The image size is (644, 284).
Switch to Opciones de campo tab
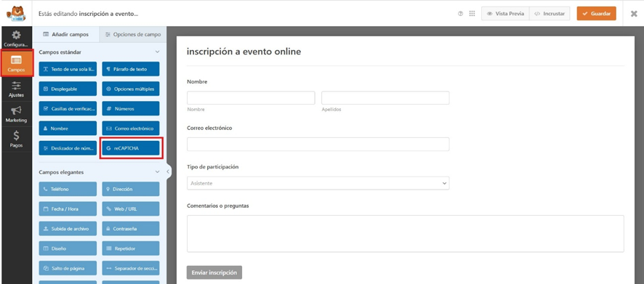(x=133, y=34)
